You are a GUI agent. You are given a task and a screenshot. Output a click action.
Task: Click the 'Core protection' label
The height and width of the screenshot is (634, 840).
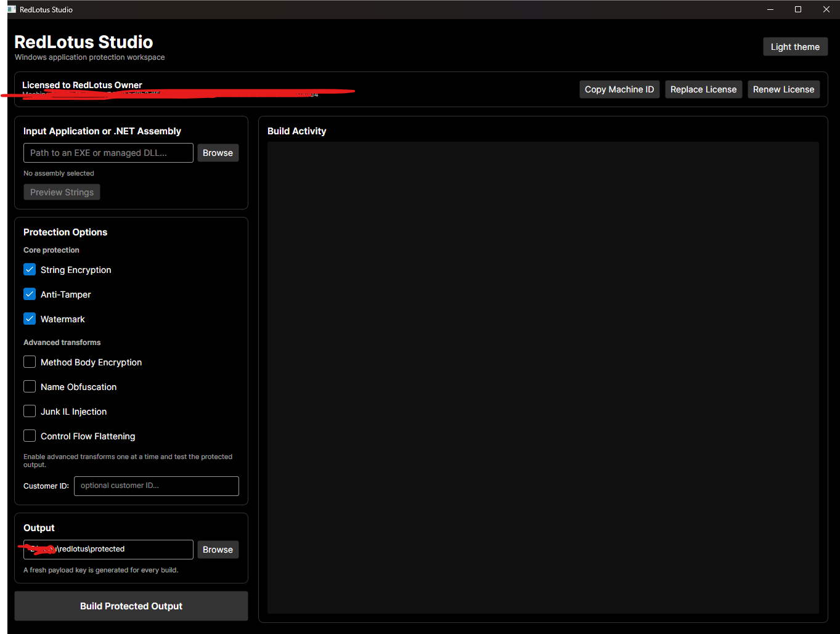pos(51,250)
